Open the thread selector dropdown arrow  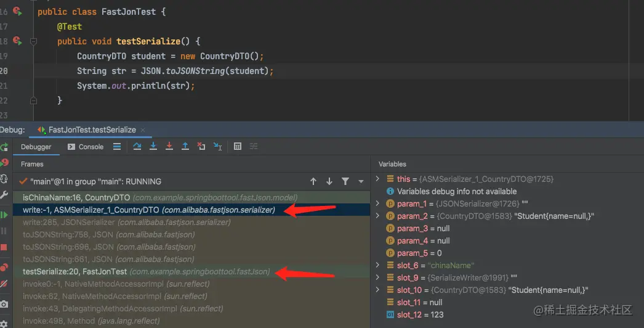pos(361,182)
